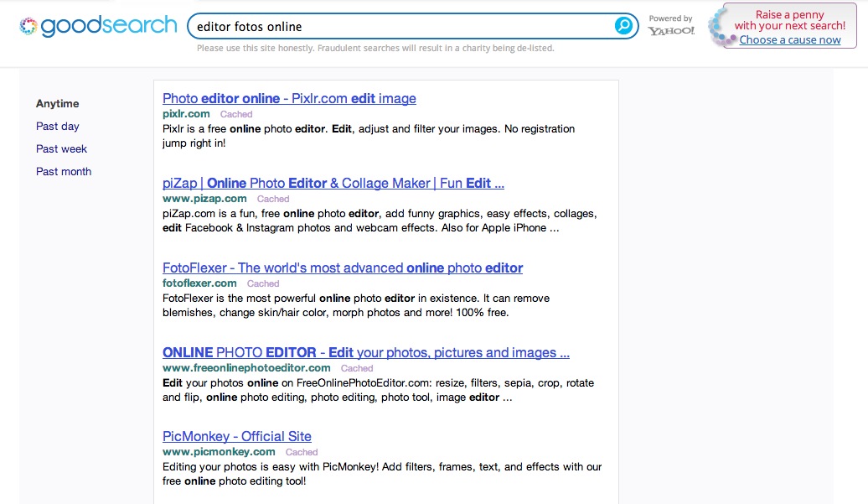This screenshot has height=504, width=868.
Task: Open the ONLINE PHOTO EDITOR result title
Action: [366, 353]
